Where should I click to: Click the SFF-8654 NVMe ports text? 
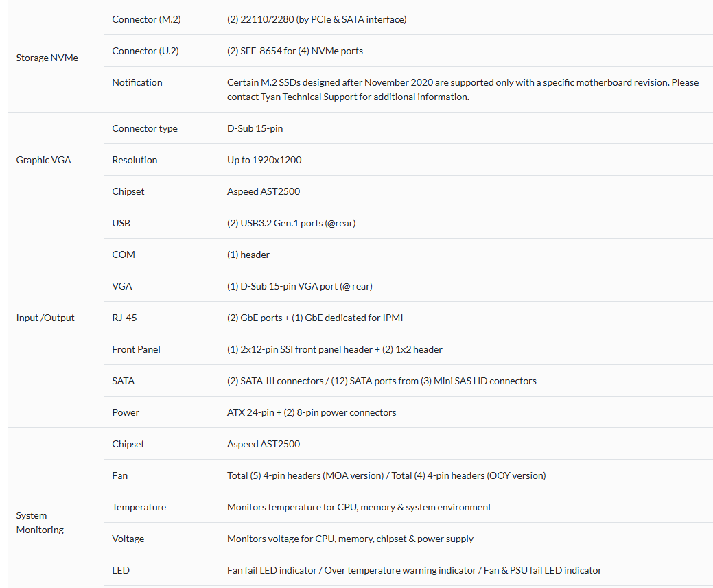(x=295, y=51)
